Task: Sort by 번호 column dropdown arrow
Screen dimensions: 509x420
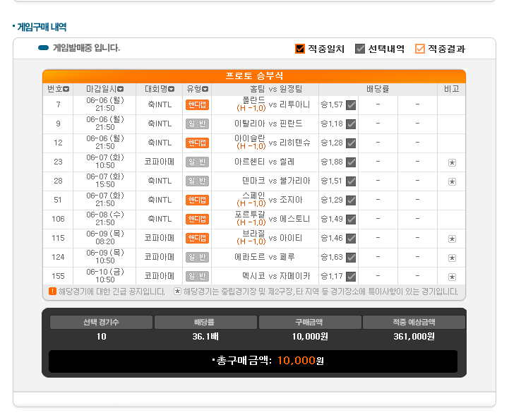Action: pyautogui.click(x=66, y=90)
